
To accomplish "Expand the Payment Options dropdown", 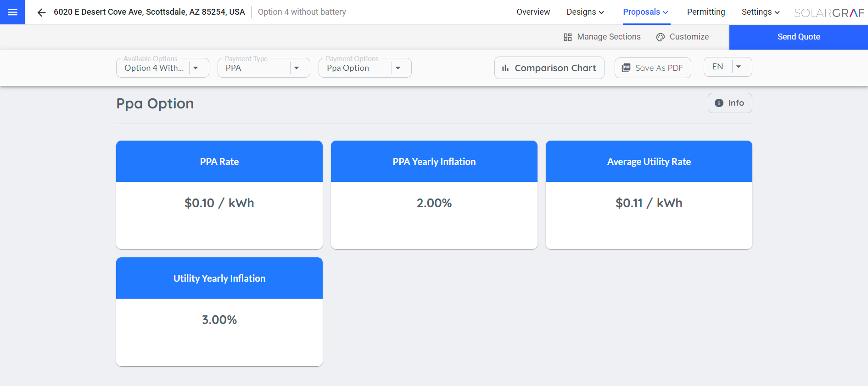I will pos(398,68).
